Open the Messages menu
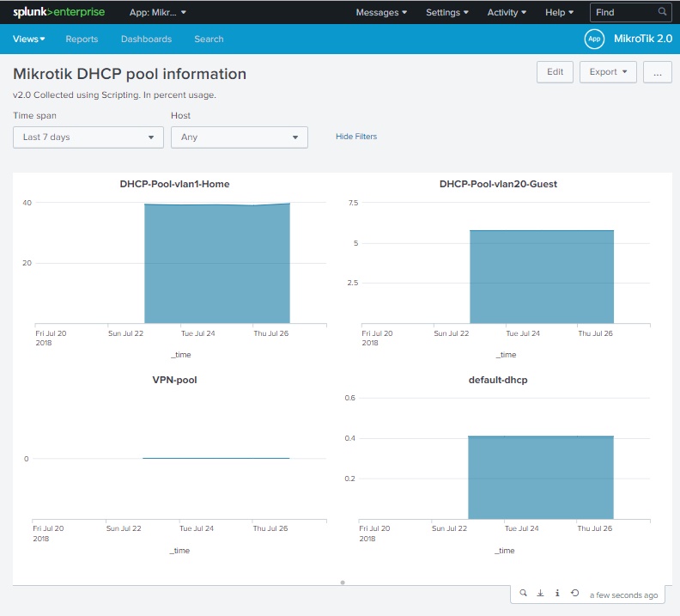The image size is (680, 616). pyautogui.click(x=381, y=12)
